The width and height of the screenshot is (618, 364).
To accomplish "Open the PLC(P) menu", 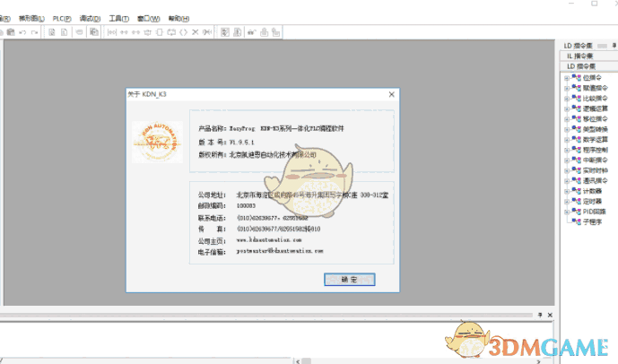I will (x=62, y=19).
